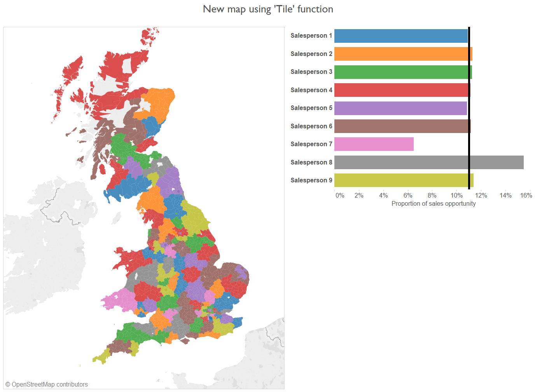
Task: Click the 'Salesperson 1' row label
Action: (x=311, y=36)
